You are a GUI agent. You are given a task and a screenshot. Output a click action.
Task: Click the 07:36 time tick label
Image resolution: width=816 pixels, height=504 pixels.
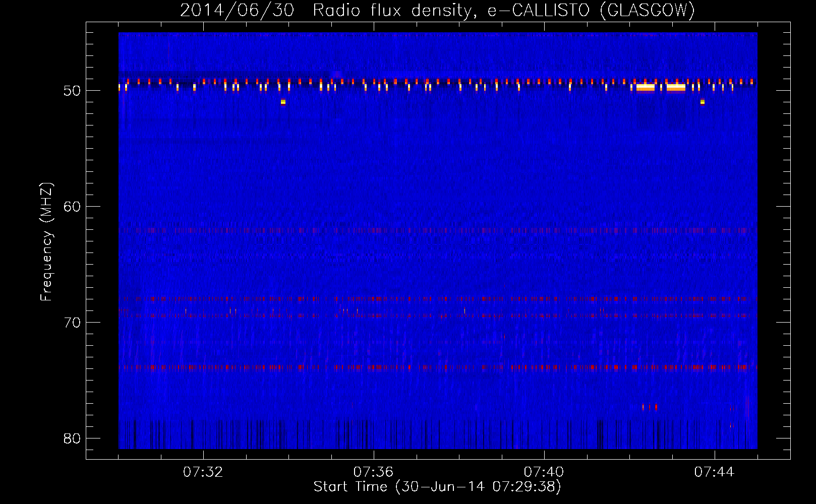[x=373, y=472]
